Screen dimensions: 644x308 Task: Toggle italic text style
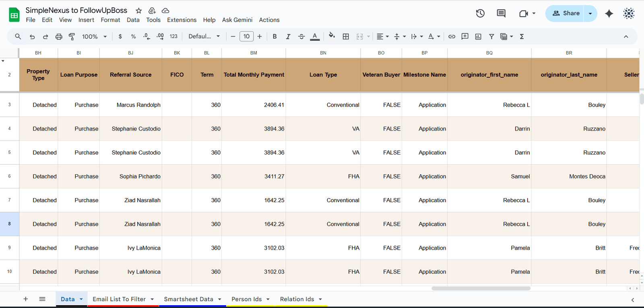coord(288,37)
